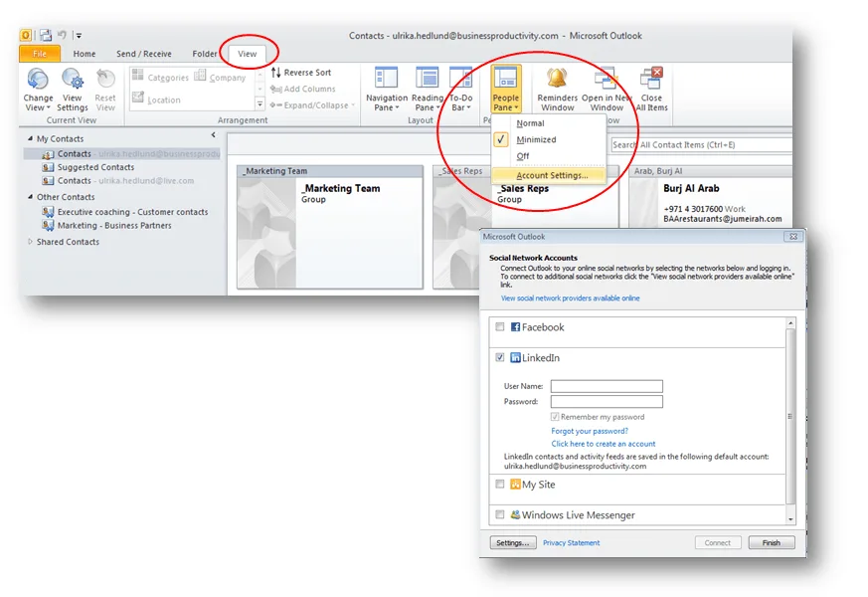Screen dimensions: 868x597
Task: Open Reminders Window
Action: tap(557, 90)
